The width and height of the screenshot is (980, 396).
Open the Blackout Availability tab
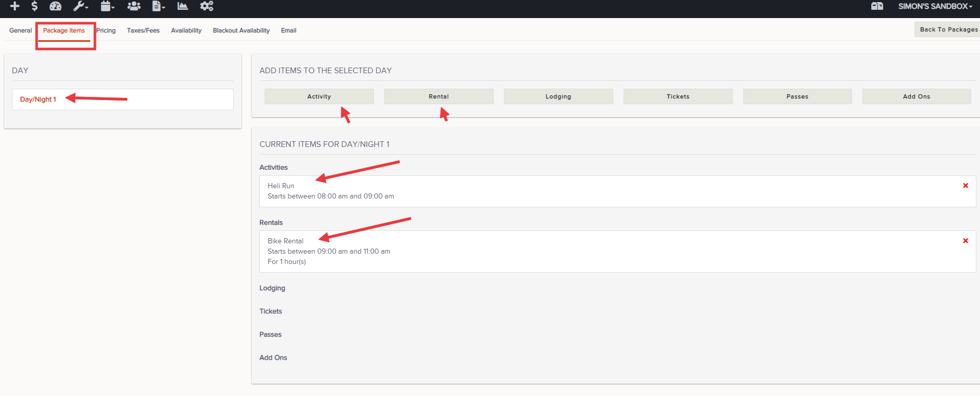pyautogui.click(x=241, y=30)
